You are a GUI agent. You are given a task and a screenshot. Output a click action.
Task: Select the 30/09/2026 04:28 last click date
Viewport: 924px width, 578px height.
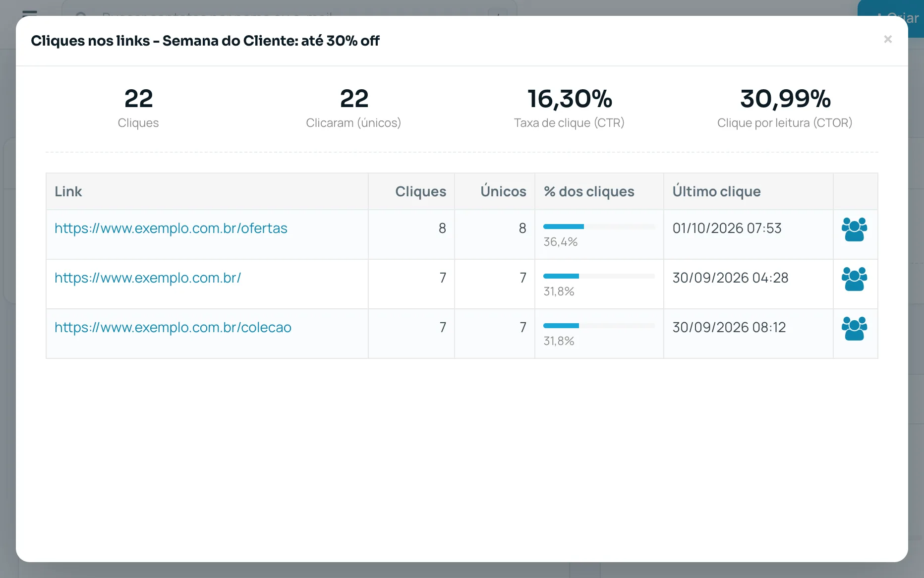point(730,278)
